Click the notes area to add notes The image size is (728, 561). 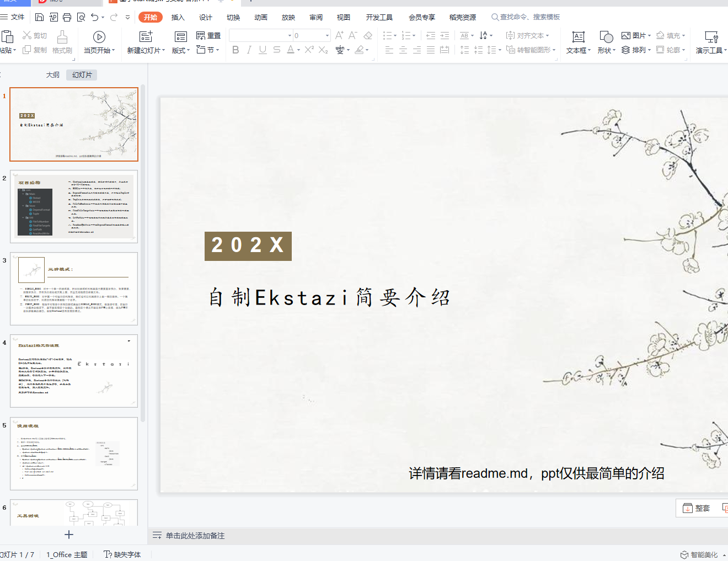point(195,536)
